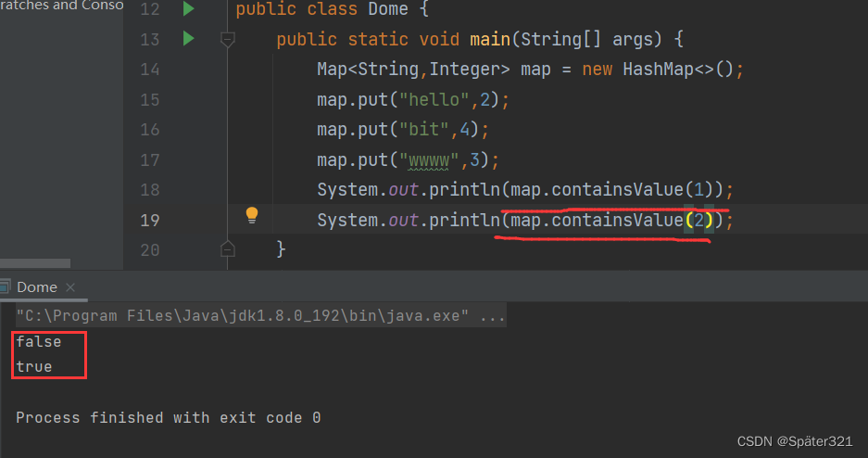868x458 pixels.
Task: Click the run arrow beside the main method
Action: coord(189,39)
